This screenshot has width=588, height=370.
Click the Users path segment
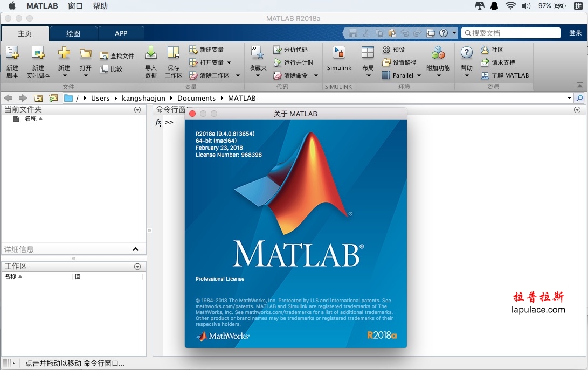coord(100,98)
